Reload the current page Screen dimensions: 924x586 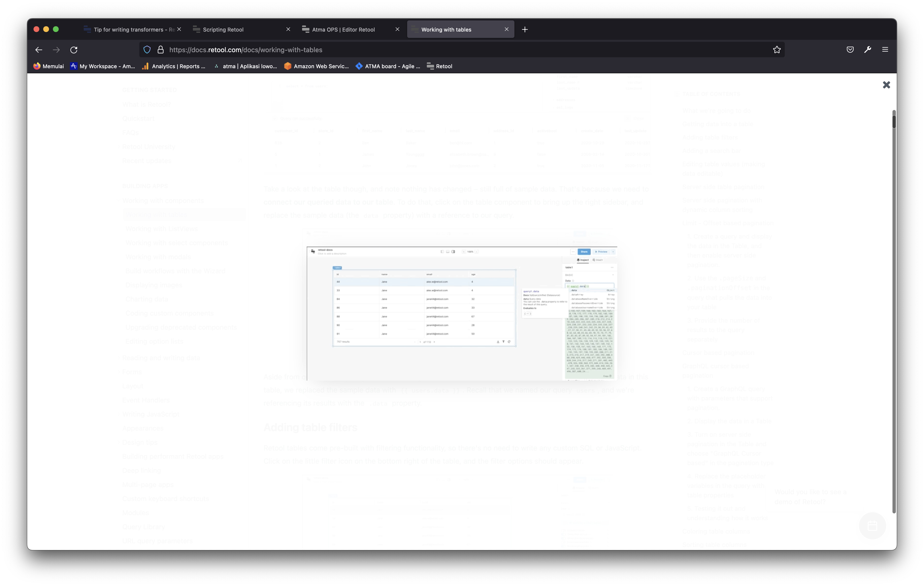(74, 50)
